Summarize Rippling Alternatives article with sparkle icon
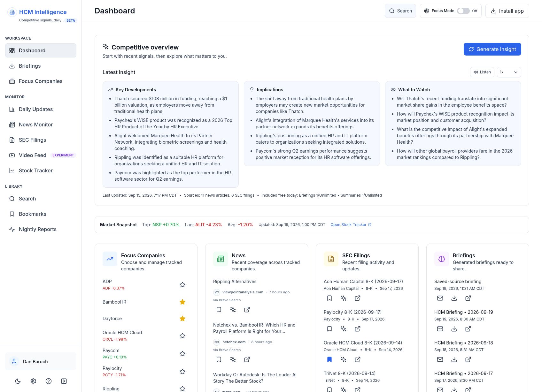This screenshot has width=542, height=392. pos(233,310)
